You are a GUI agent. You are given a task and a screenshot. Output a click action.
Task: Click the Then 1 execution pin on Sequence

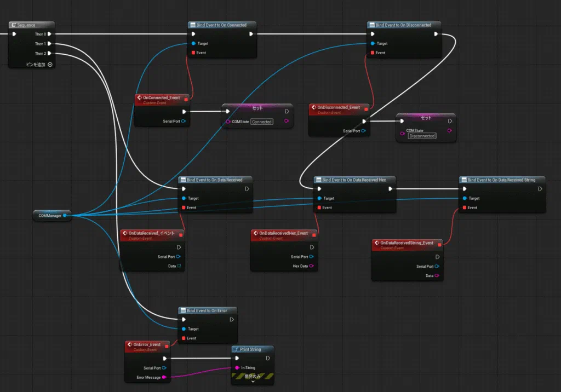(x=49, y=44)
